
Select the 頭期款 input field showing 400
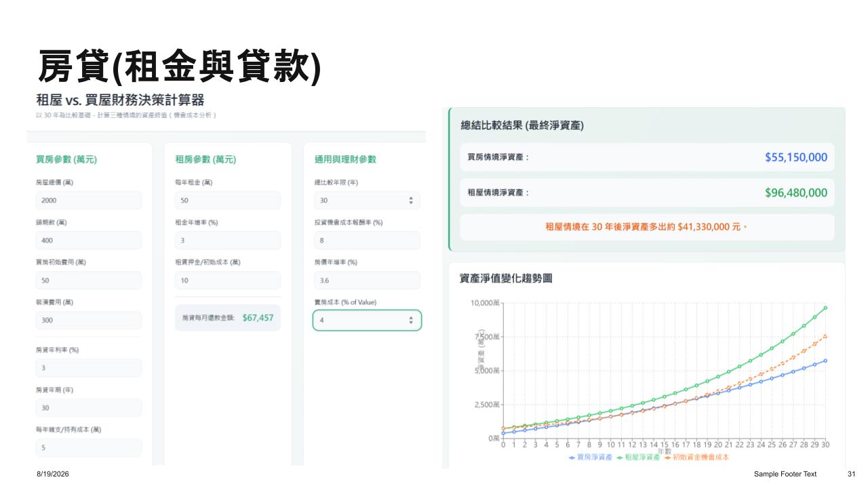click(x=89, y=241)
